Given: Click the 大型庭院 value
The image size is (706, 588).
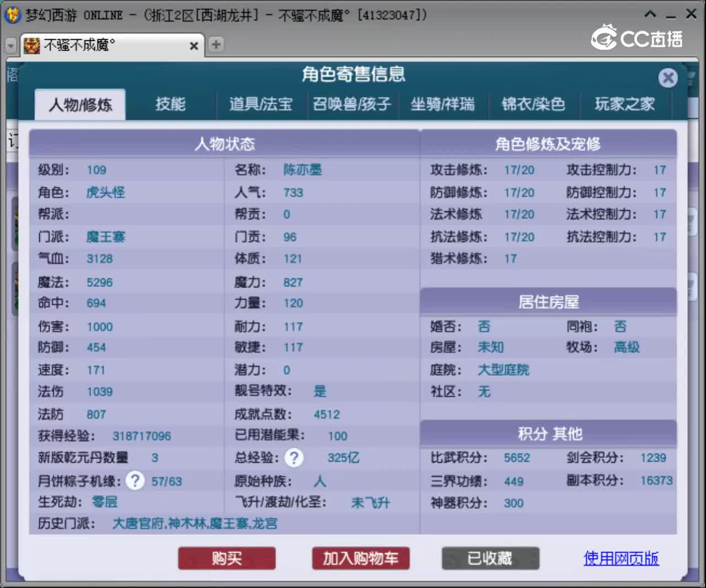Looking at the screenshot, I should click(503, 370).
